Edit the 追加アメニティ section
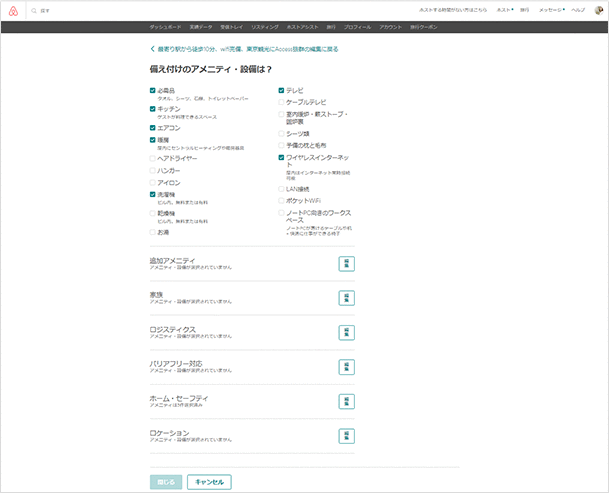This screenshot has width=609, height=493. 346,264
